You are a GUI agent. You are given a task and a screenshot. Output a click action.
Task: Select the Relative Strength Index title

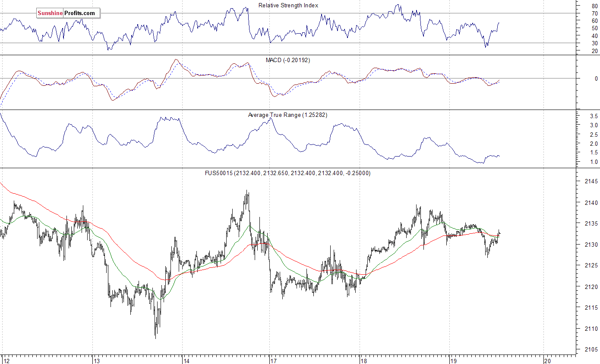(x=288, y=6)
